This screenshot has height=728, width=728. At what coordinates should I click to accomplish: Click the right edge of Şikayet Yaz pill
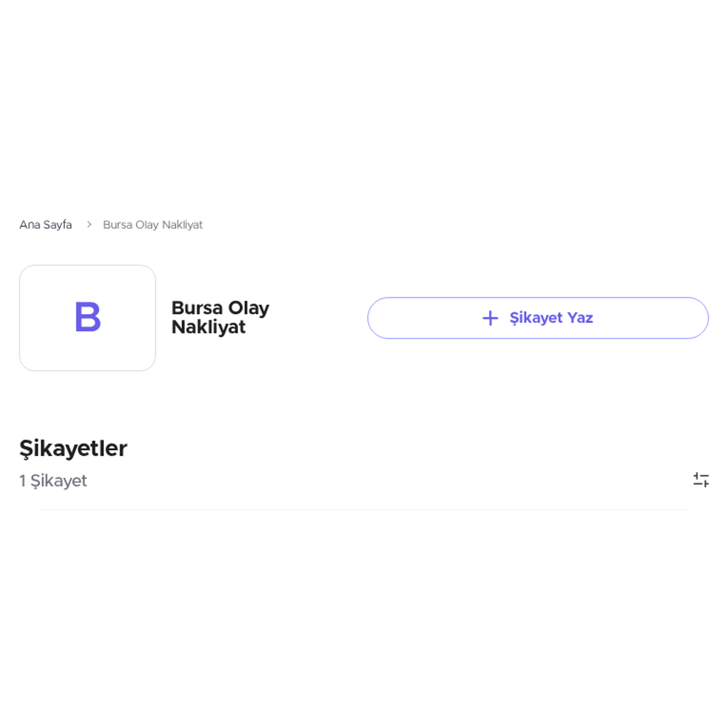[707, 318]
